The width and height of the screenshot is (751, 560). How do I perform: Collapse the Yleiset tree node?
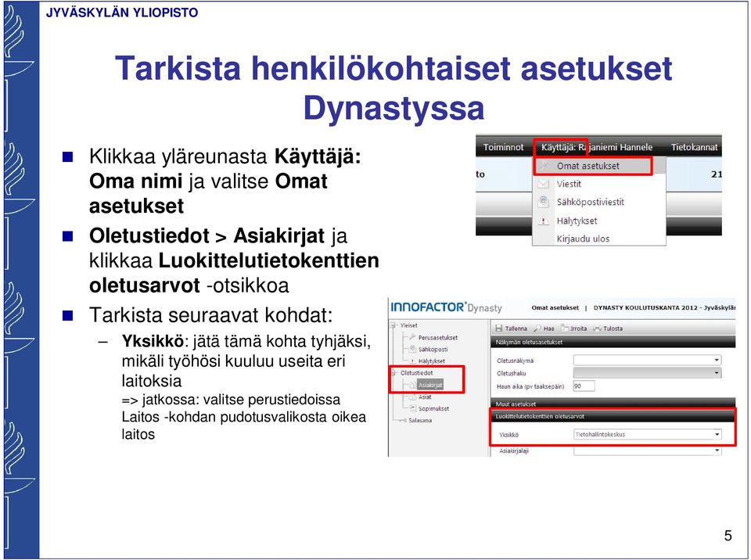click(393, 325)
